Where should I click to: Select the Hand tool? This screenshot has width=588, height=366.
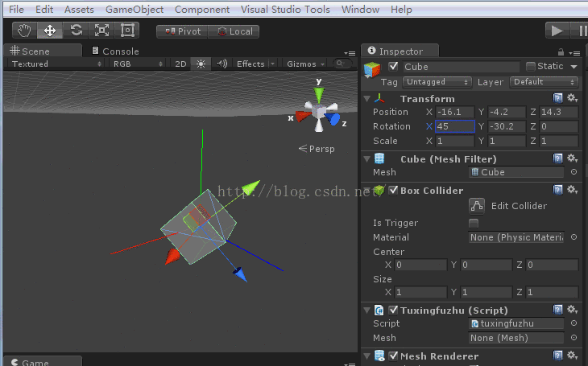pos(25,31)
